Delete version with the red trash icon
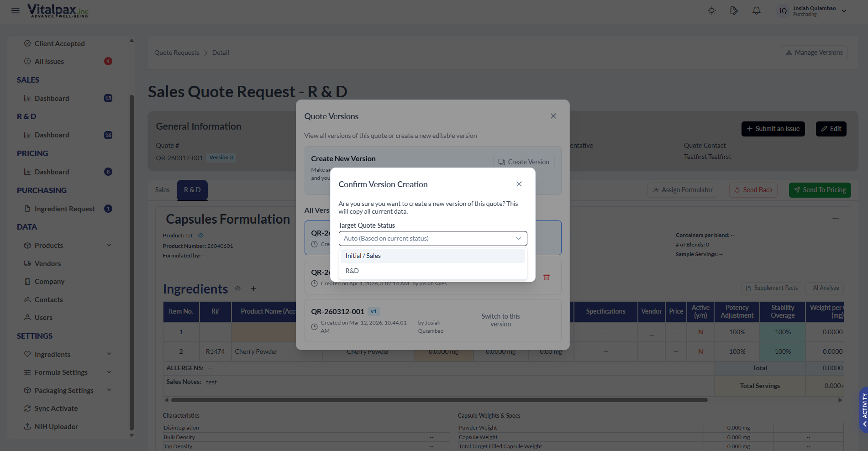Screen dimensions: 868x451 pos(547,277)
